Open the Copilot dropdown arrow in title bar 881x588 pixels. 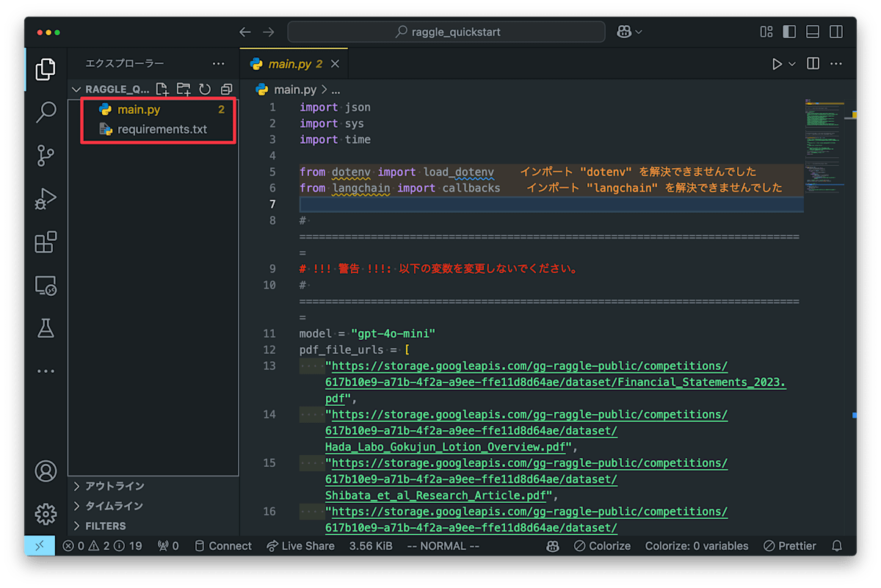coord(639,32)
